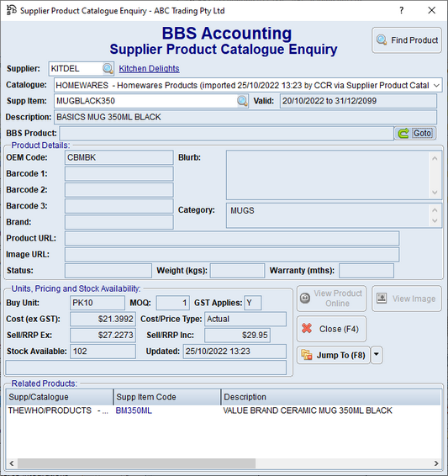Click the Description column header
Screen dimensions: 448x476
tap(331, 397)
